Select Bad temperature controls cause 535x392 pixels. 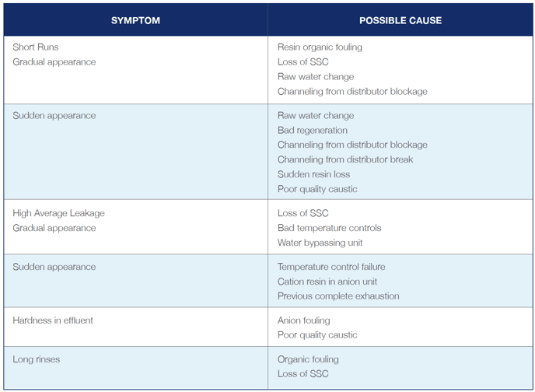pos(330,229)
